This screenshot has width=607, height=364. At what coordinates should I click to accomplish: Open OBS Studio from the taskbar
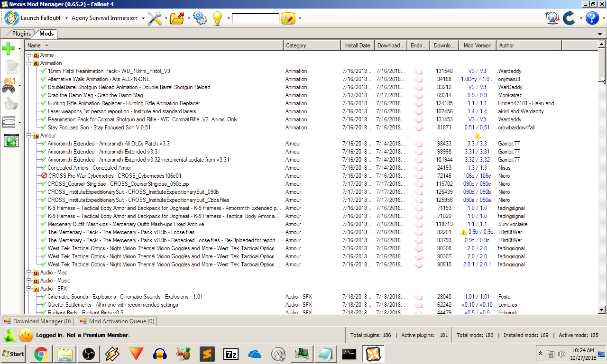pos(88,354)
